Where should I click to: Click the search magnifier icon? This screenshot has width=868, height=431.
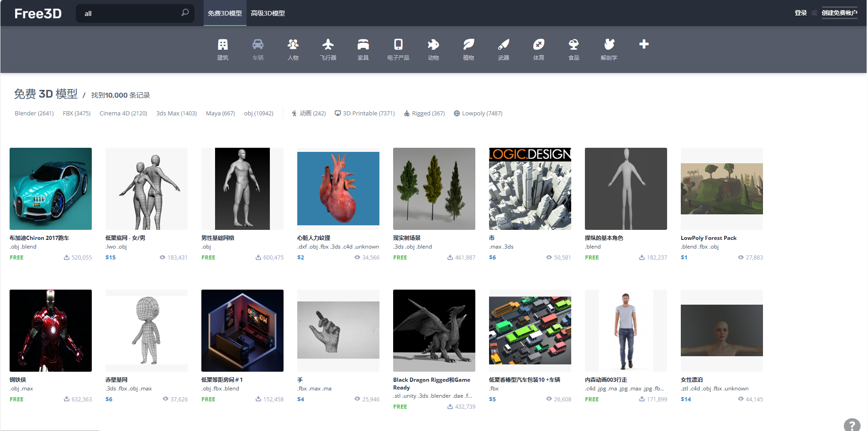184,13
